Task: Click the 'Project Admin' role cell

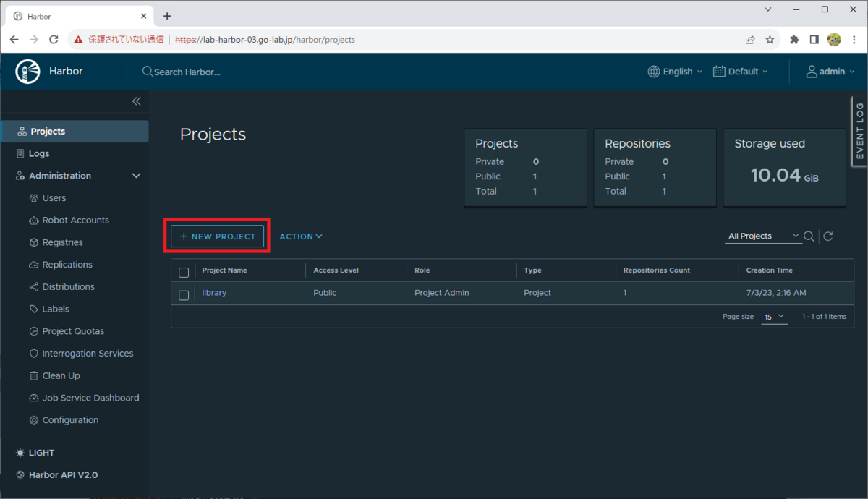Action: [x=442, y=293]
